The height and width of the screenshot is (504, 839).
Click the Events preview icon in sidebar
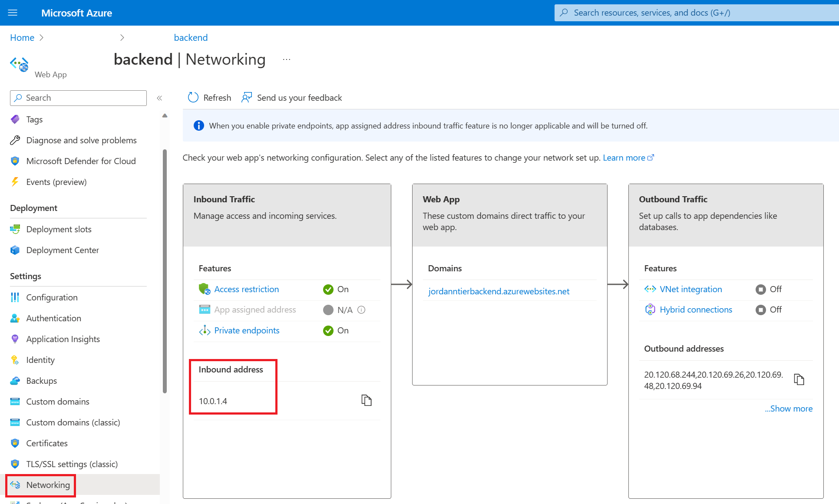(x=16, y=181)
